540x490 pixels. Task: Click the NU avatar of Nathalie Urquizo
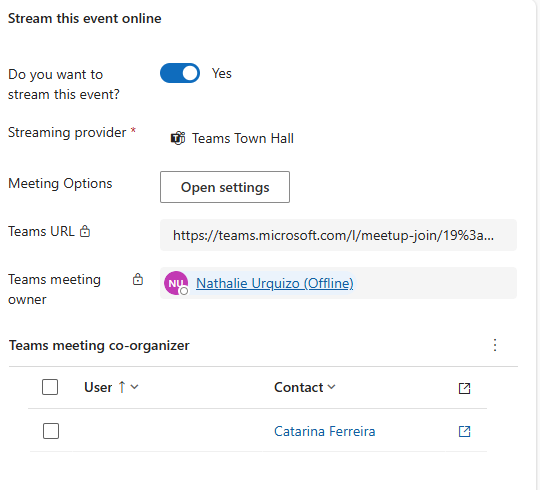click(176, 283)
